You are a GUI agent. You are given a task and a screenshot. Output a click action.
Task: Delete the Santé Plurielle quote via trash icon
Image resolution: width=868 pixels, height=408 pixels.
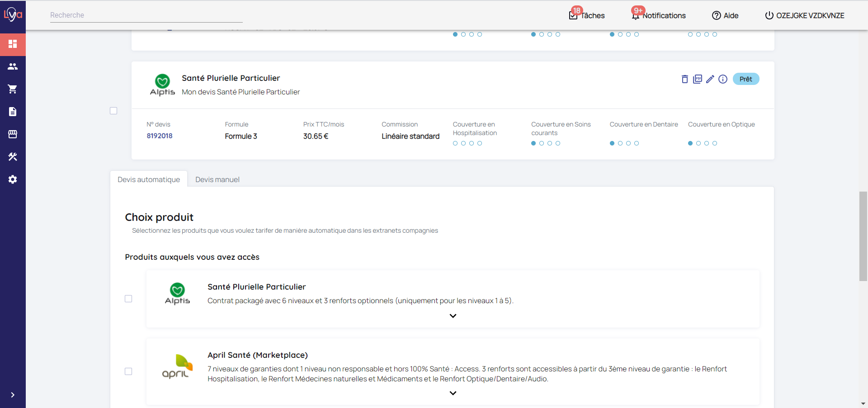684,79
